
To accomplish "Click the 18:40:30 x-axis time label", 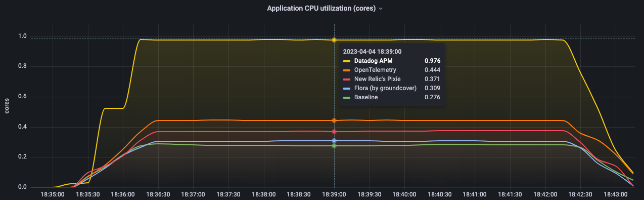I will click(440, 194).
